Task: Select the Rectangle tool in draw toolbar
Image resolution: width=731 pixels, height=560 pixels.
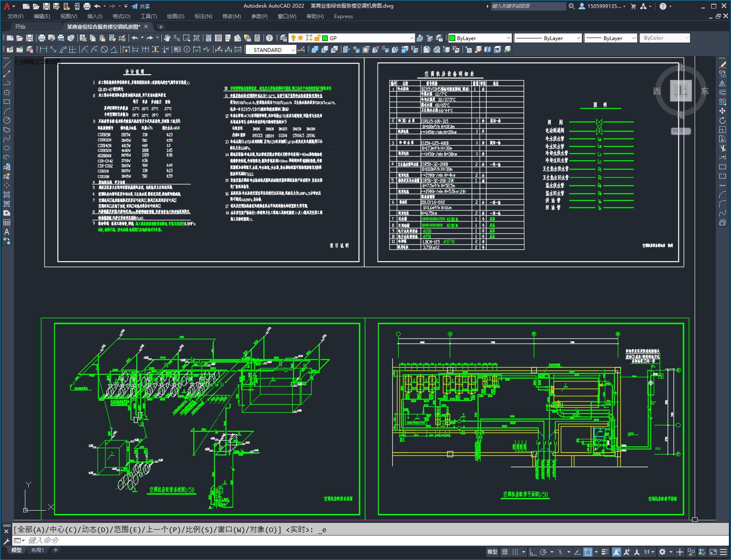Action: pos(7,102)
